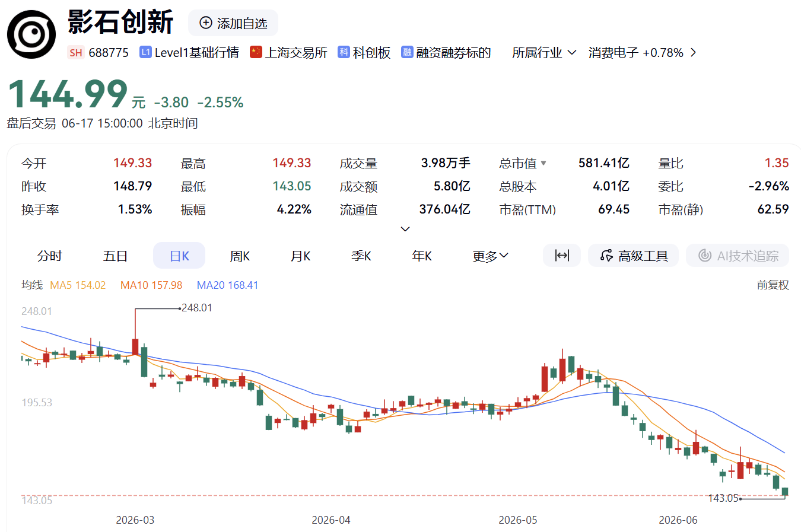Click the 融 融资融券标的 badge icon
The height and width of the screenshot is (532, 801).
(407, 52)
